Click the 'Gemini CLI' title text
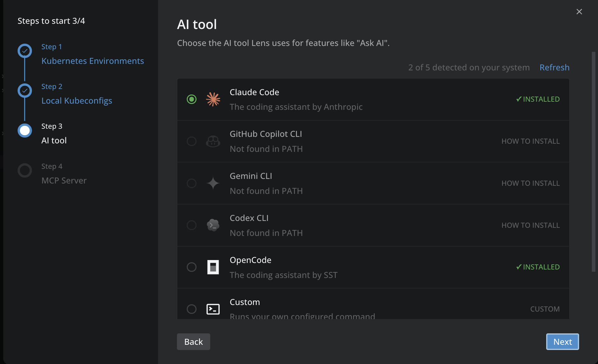This screenshot has height=364, width=598. click(x=251, y=176)
